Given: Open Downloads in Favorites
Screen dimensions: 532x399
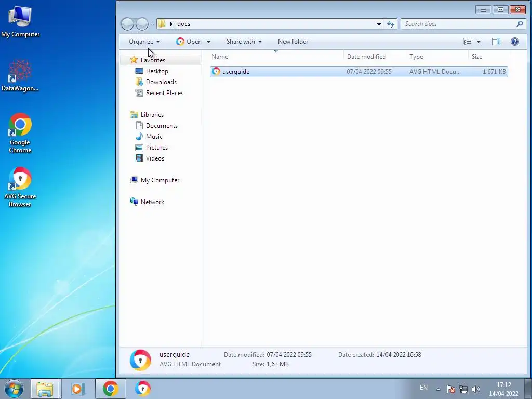Looking at the screenshot, I should click(x=161, y=82).
